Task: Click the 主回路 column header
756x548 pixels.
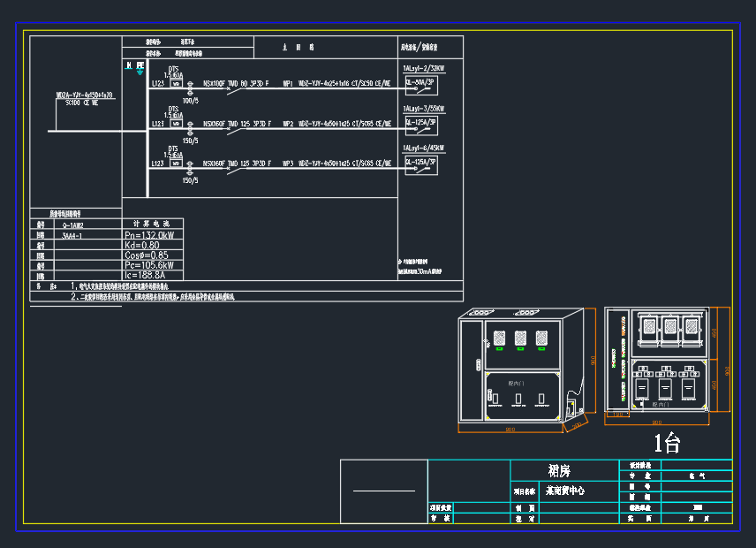Action: pos(298,47)
